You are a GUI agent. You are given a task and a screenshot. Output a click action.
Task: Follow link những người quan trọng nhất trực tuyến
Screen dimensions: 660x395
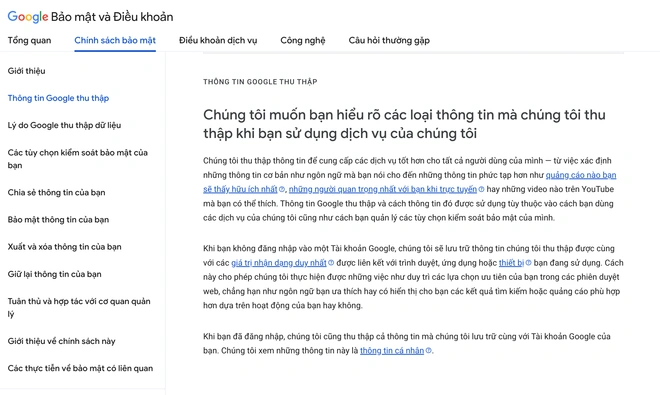click(383, 189)
